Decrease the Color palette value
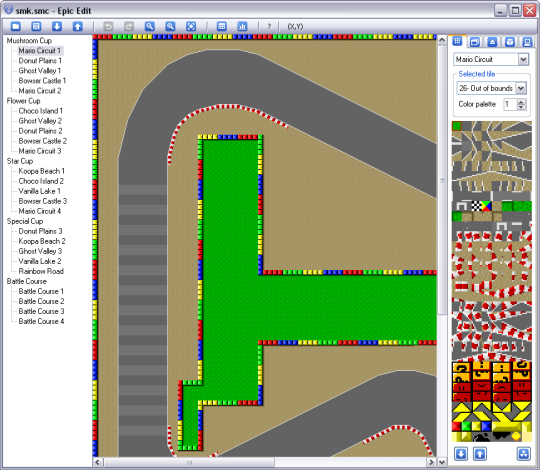The image size is (540, 470). click(521, 107)
